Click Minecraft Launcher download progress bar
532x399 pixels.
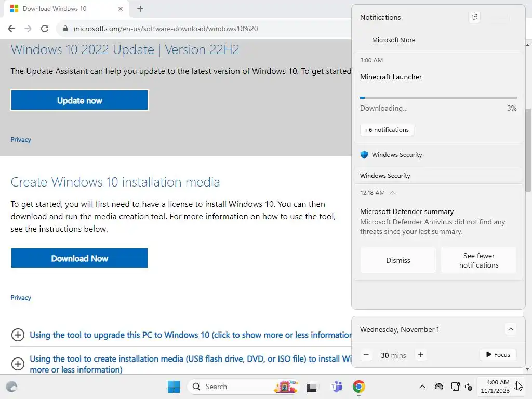(x=438, y=98)
